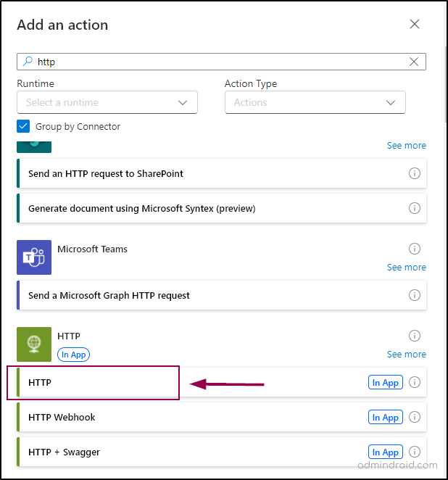The height and width of the screenshot is (480, 448).
Task: Show info for Send an HTTP request to SharePoint
Action: (x=415, y=173)
